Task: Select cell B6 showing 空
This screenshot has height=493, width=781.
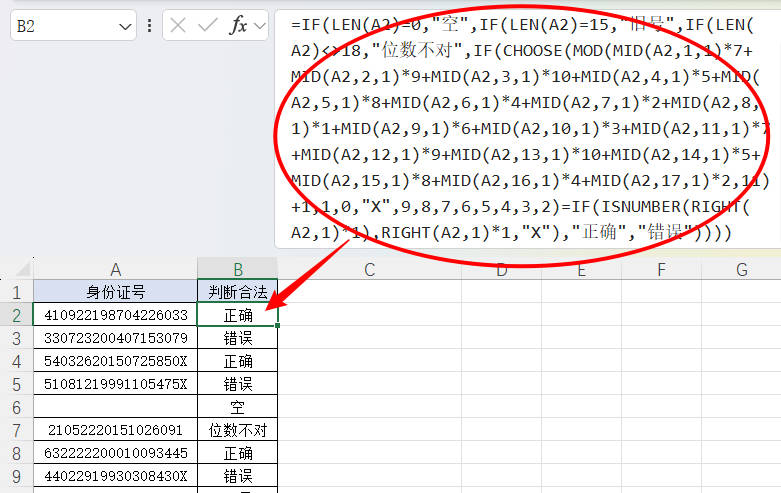Action: (237, 407)
